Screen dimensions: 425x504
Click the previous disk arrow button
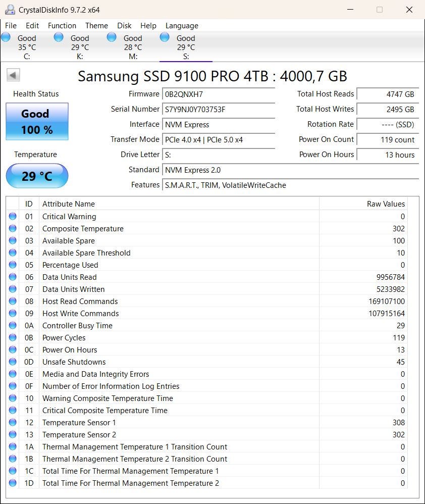pos(13,75)
